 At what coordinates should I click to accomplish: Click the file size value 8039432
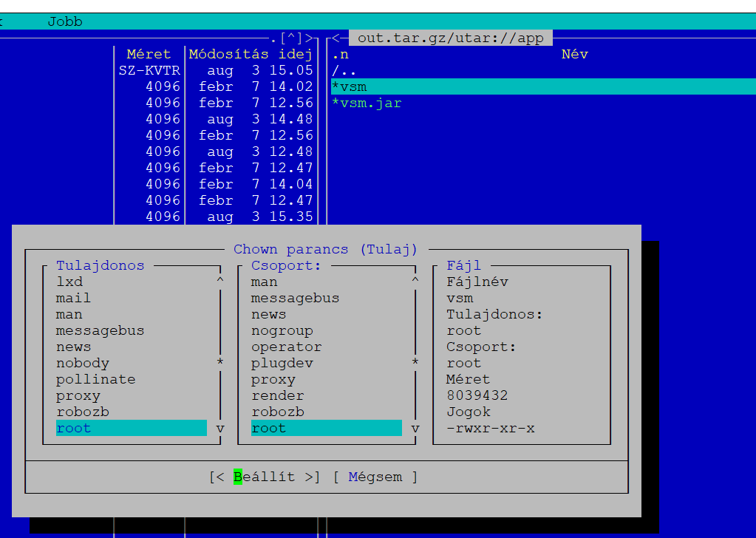[x=477, y=396]
